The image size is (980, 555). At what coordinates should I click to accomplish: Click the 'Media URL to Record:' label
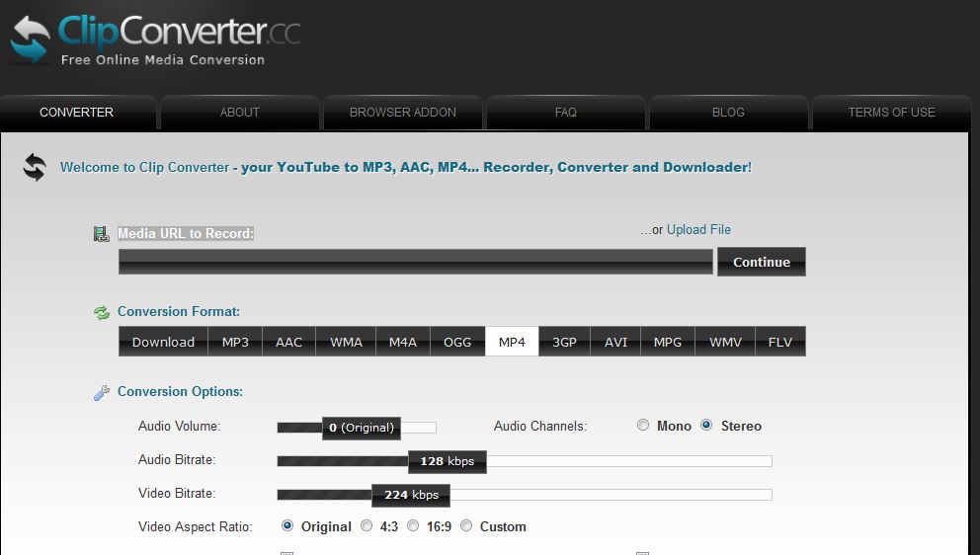[x=186, y=233]
